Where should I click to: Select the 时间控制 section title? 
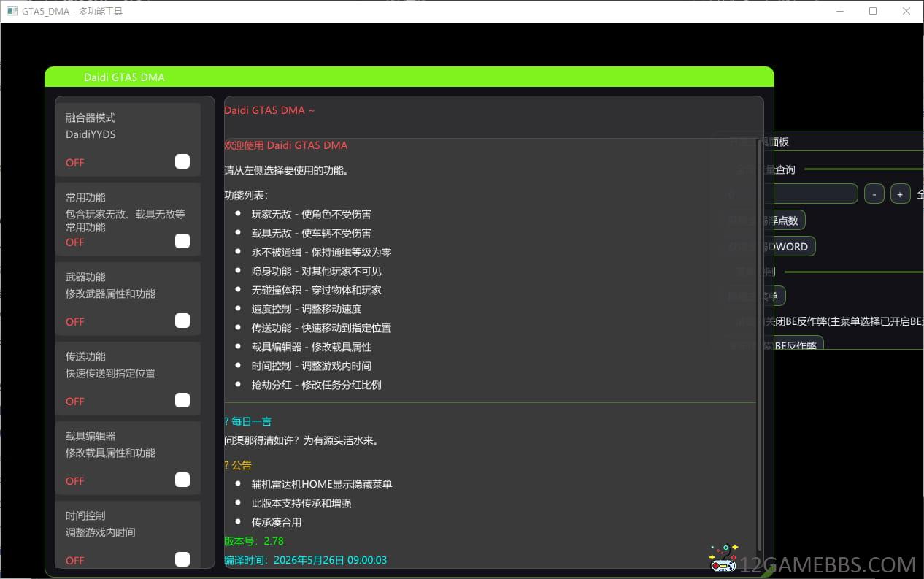85,515
